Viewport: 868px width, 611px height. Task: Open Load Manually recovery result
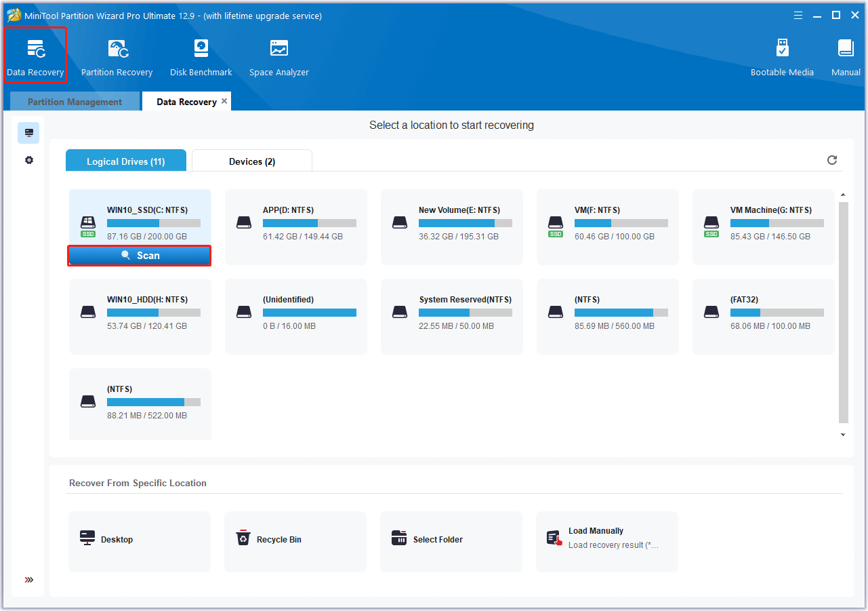tap(607, 541)
